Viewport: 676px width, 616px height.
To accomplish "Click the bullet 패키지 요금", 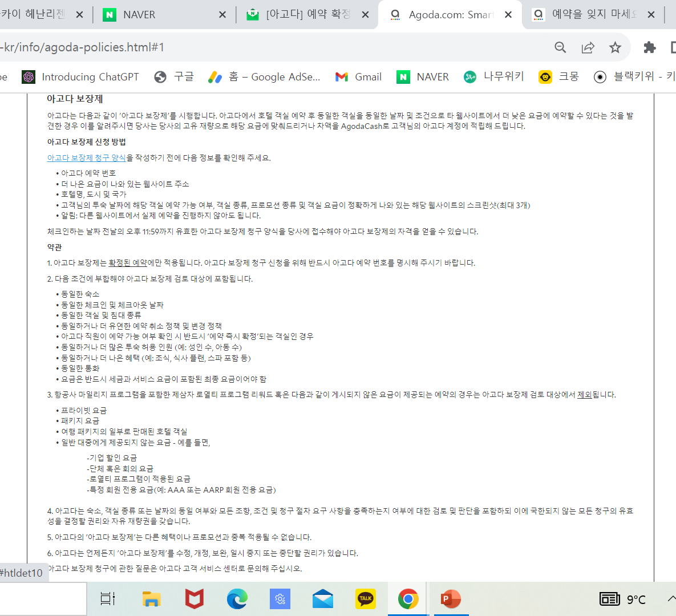I will point(80,421).
